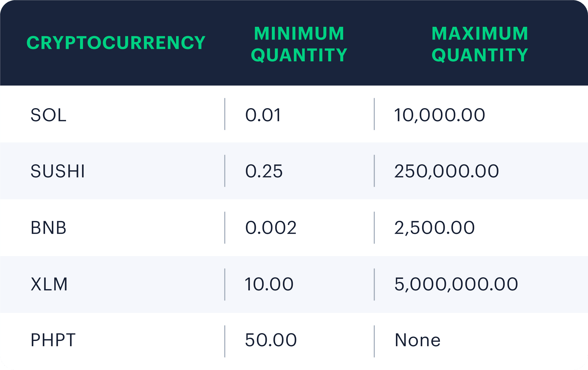Click BNB maximum quantity 2,500.00
The height and width of the screenshot is (370, 588).
(434, 228)
